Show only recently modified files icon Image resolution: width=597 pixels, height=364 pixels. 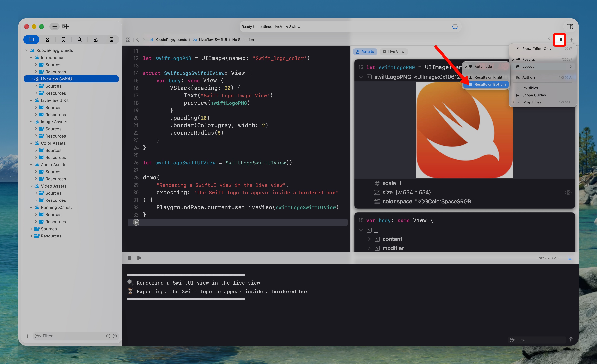tap(108, 336)
